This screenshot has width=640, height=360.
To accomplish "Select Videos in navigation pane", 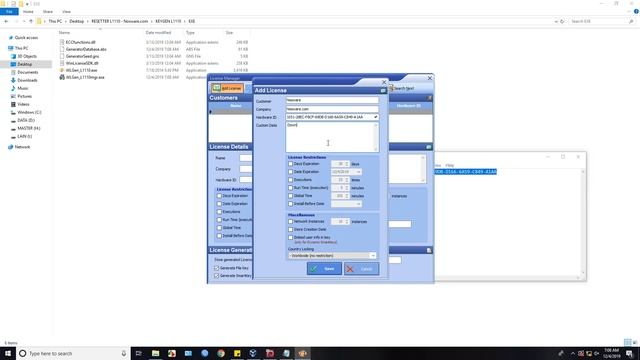I will [x=23, y=104].
